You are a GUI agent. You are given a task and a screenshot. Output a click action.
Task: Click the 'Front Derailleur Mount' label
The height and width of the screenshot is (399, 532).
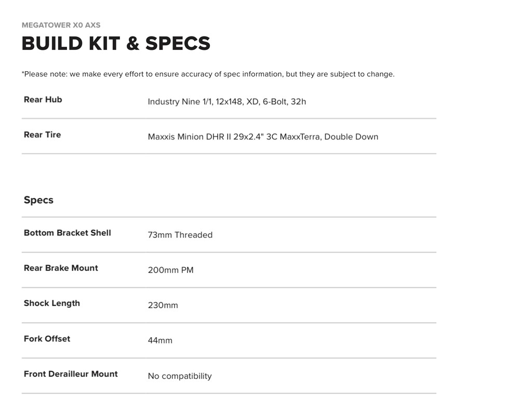71,374
